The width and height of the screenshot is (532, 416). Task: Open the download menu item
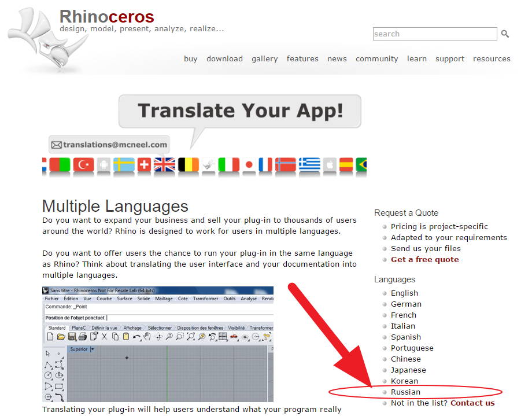click(x=224, y=59)
